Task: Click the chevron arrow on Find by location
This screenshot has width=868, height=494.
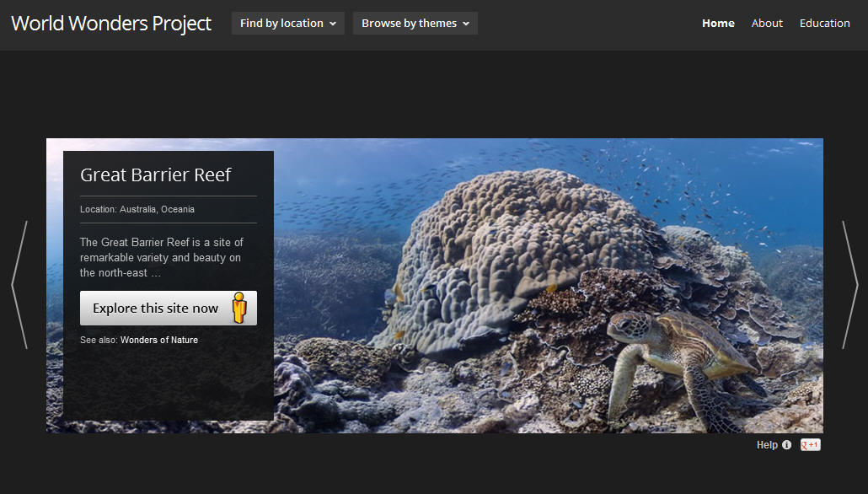Action: click(x=333, y=24)
